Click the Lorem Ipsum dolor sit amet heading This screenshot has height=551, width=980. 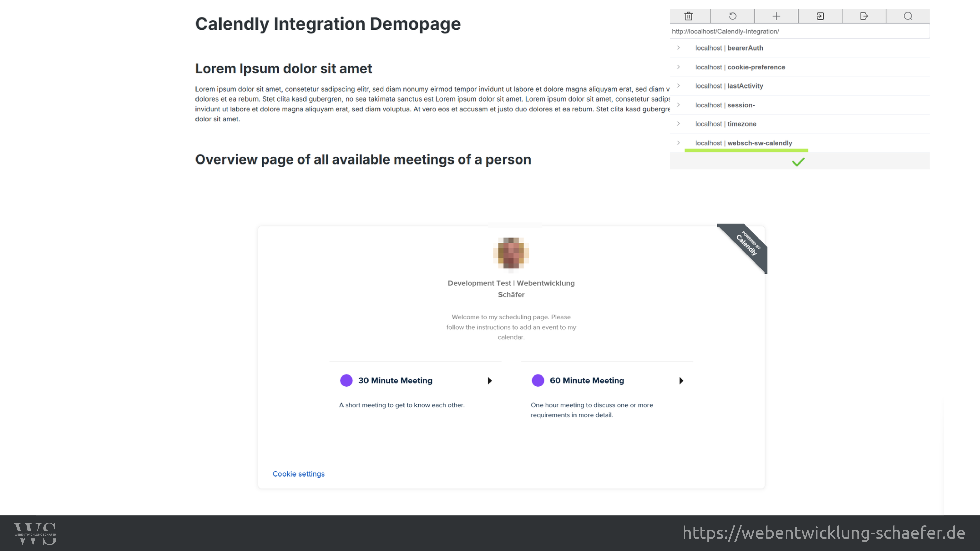284,69
